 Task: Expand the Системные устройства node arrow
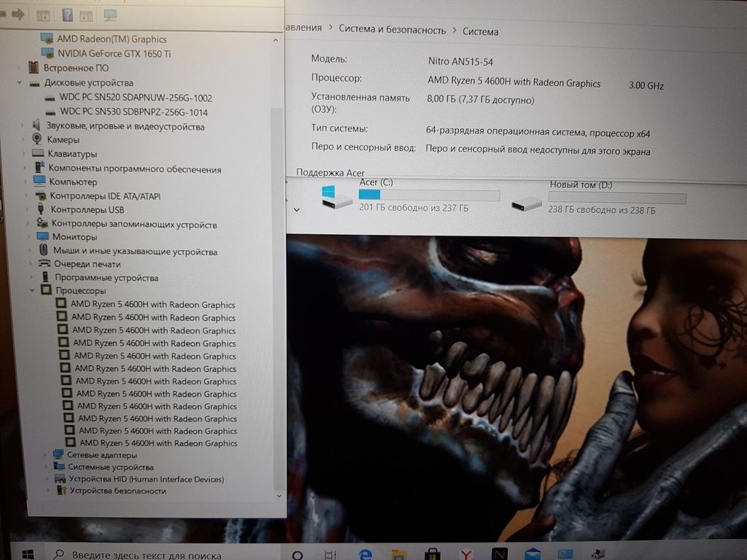point(46,466)
